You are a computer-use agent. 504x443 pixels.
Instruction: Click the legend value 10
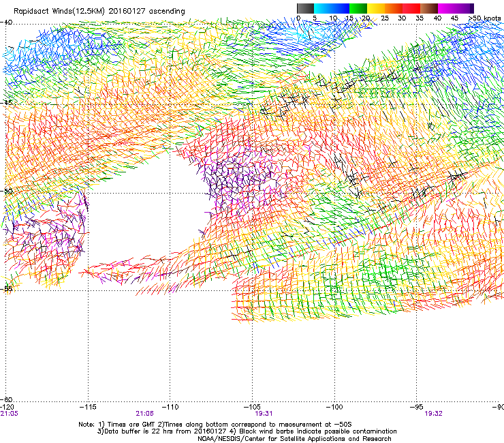point(332,18)
